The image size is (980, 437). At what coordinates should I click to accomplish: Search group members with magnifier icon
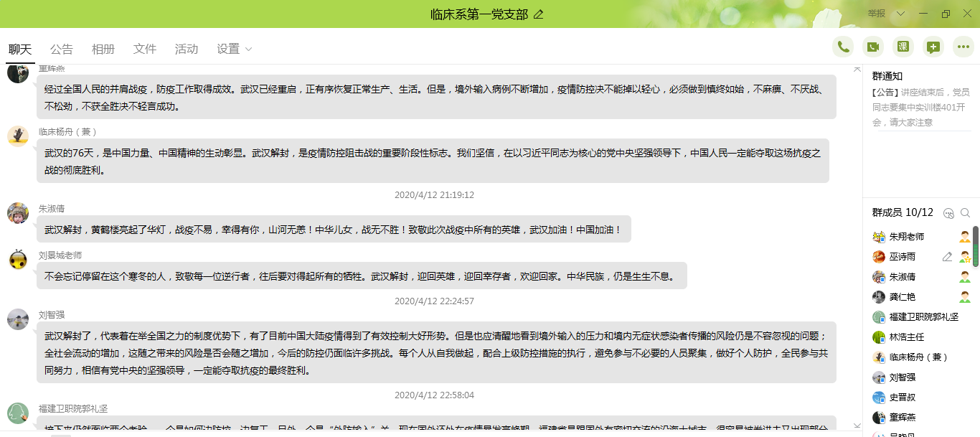(x=965, y=213)
